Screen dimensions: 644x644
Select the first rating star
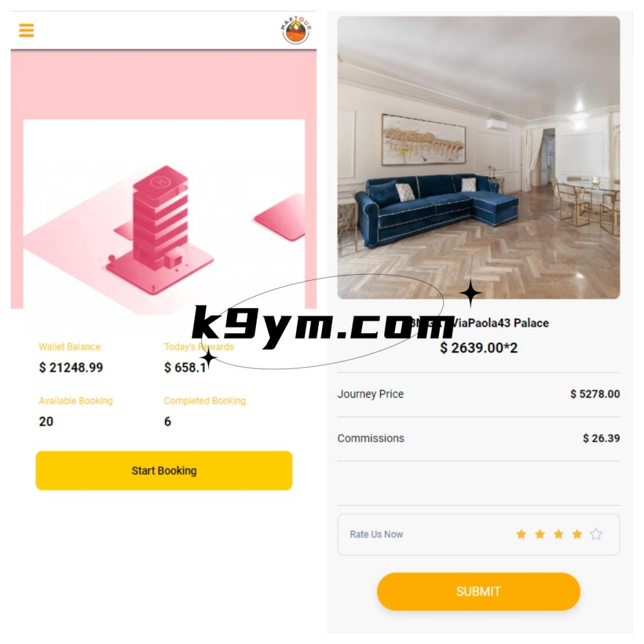tap(521, 534)
